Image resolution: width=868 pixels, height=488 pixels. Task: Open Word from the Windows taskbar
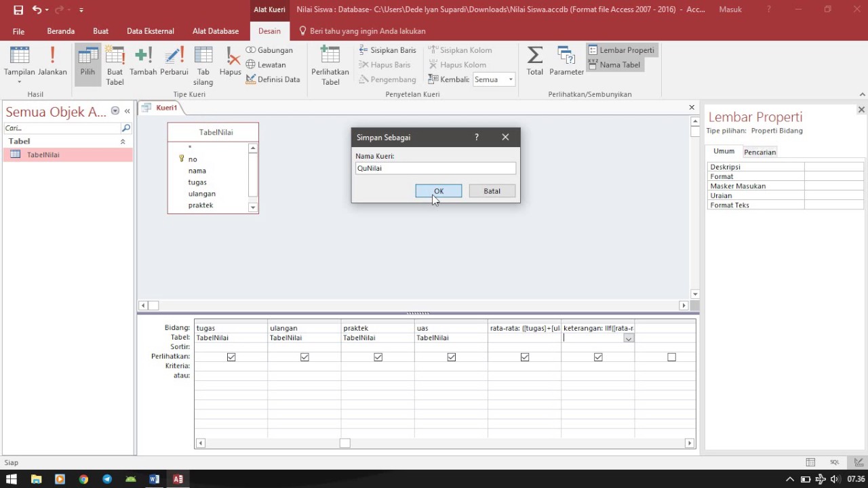154,479
